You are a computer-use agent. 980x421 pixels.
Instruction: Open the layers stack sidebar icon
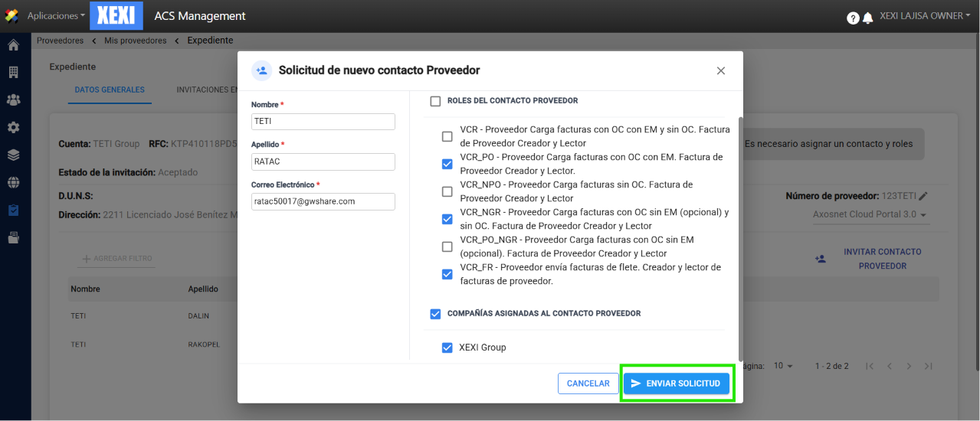coord(13,155)
